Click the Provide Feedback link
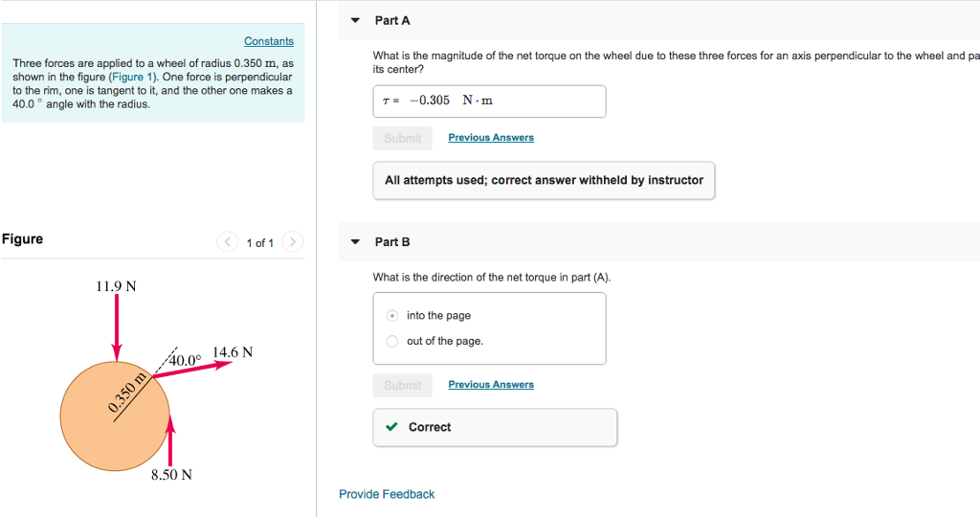This screenshot has width=980, height=517. (387, 494)
